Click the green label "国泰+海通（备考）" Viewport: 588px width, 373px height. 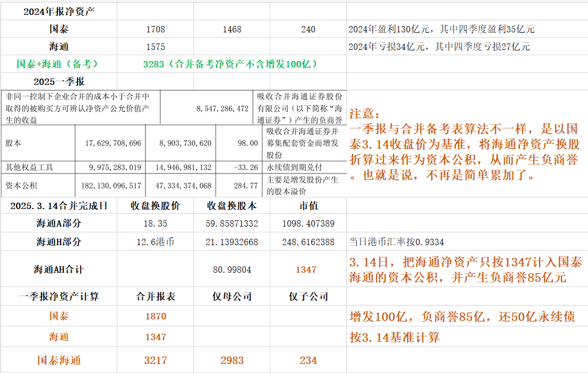click(x=57, y=64)
